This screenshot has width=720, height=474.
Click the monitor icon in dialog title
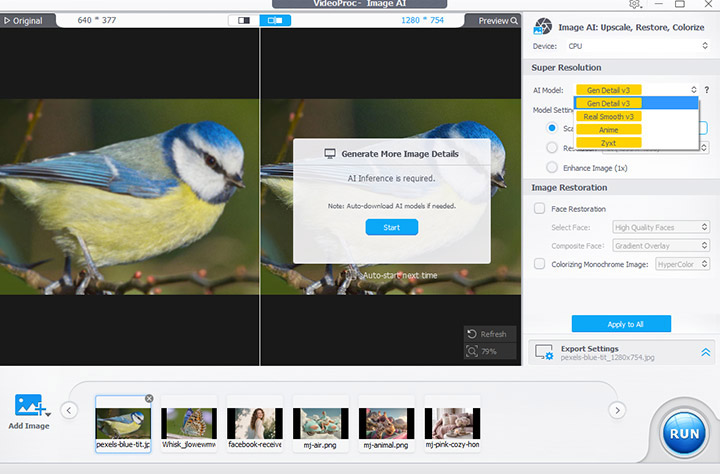click(x=330, y=153)
